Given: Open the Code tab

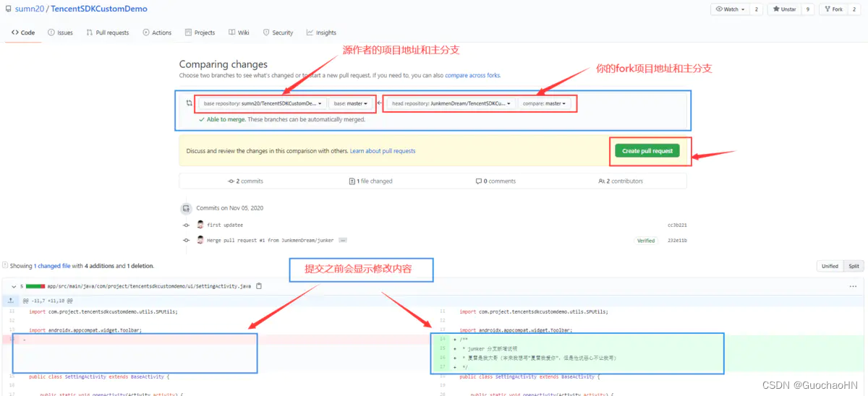Looking at the screenshot, I should point(23,33).
